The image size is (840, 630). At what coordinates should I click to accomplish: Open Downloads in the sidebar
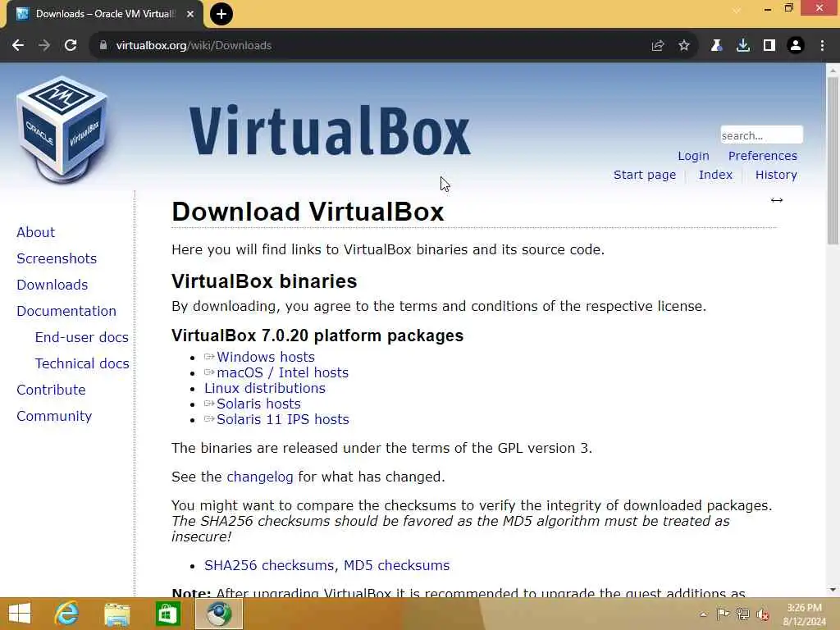click(52, 285)
